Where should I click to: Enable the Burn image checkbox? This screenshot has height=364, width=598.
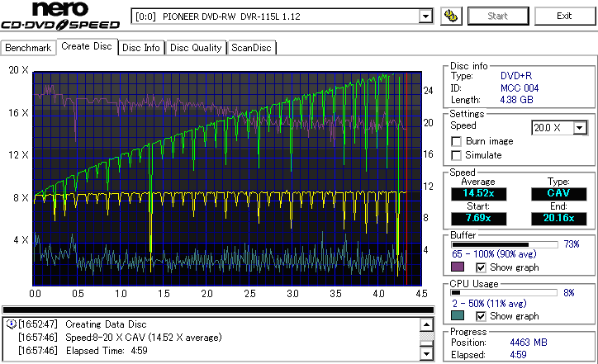[456, 142]
